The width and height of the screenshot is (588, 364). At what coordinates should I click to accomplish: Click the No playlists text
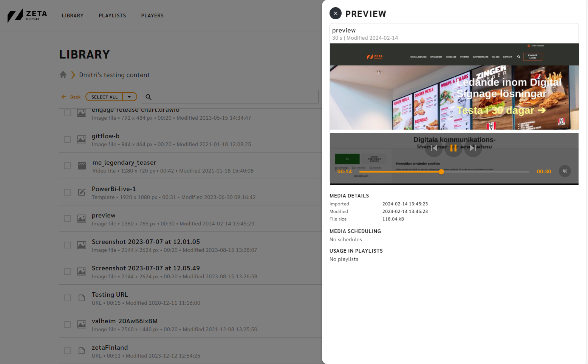point(344,259)
